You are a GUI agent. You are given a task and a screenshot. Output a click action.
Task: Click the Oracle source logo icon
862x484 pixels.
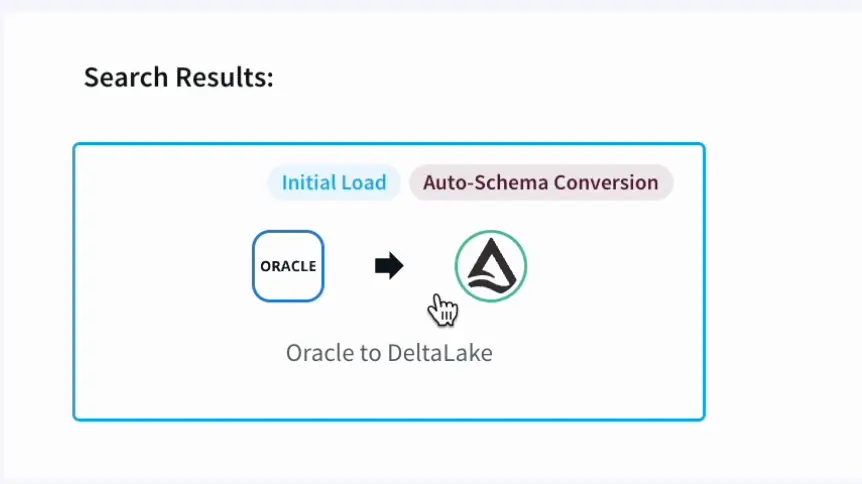click(x=288, y=266)
